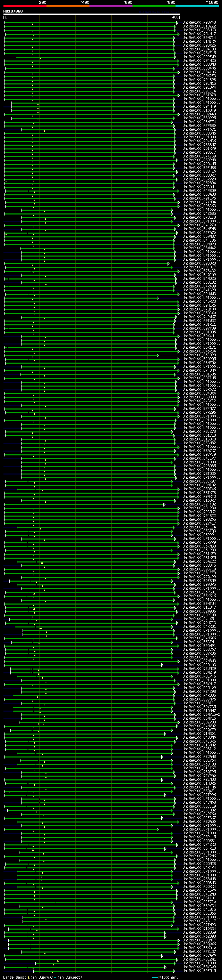
Task: Select hit label UniRef100_Q9LR30
Action: (x=199, y=508)
